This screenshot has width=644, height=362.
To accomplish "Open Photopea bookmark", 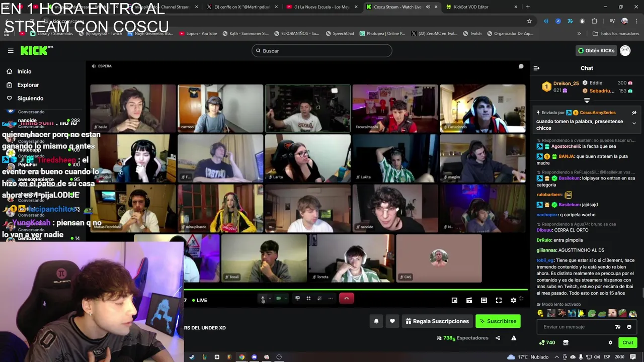I will click(382, 34).
